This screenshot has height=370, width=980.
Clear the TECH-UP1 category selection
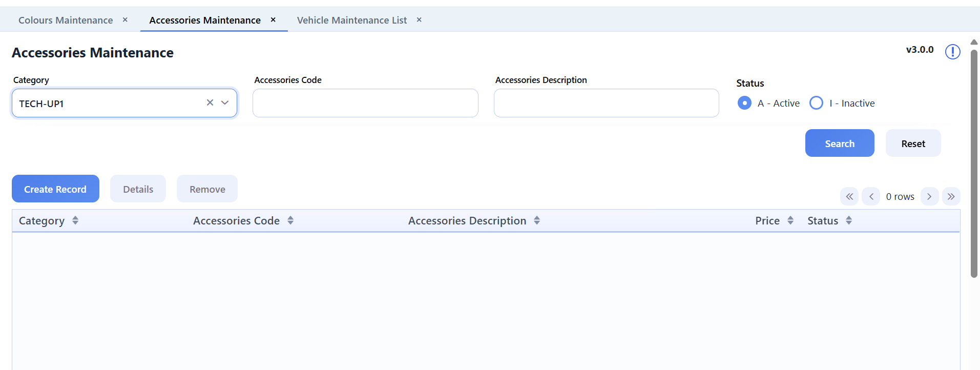point(210,102)
